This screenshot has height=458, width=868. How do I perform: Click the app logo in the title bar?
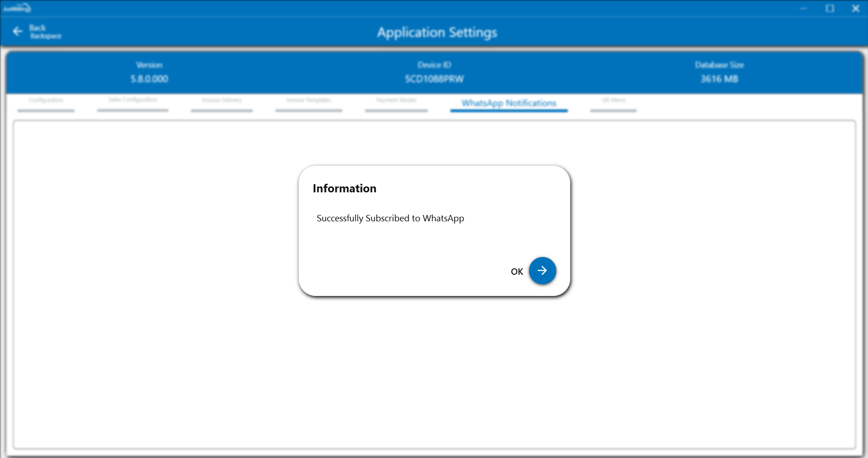17,8
